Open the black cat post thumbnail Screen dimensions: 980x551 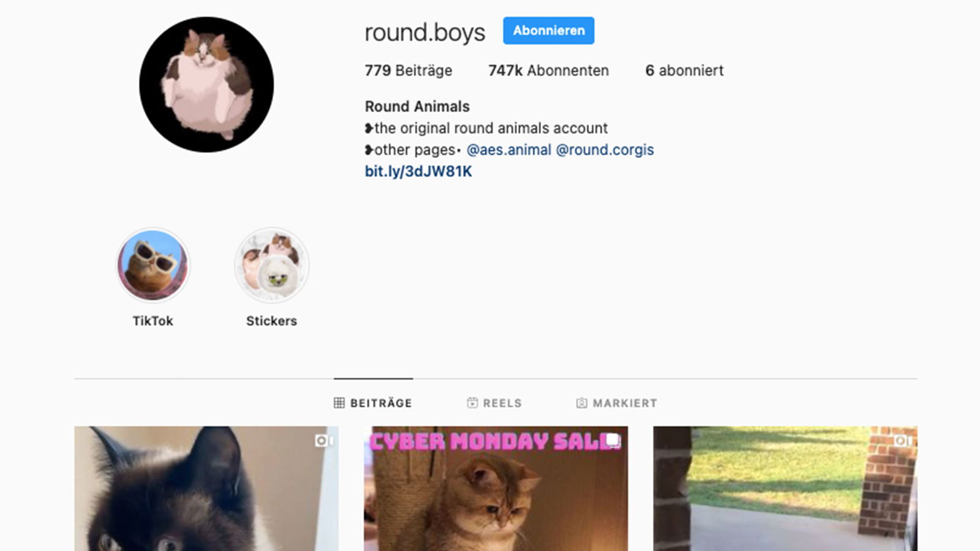206,489
